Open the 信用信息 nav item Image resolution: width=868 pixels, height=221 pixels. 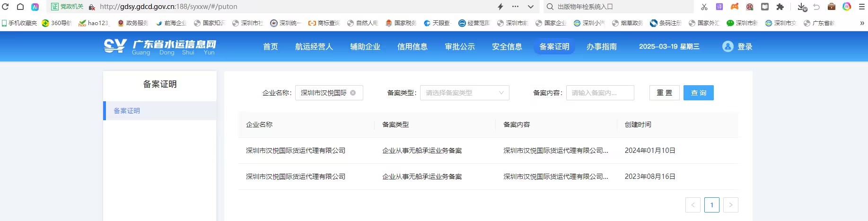(x=412, y=46)
